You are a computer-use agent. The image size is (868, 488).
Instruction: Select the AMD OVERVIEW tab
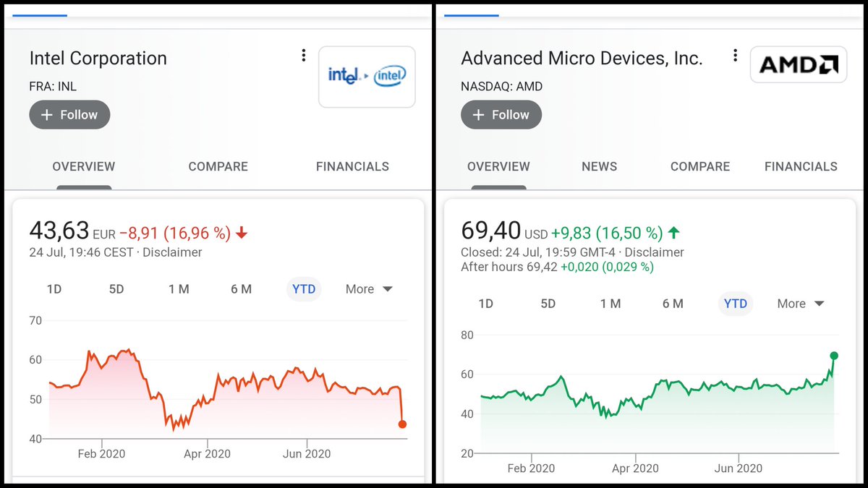point(498,166)
